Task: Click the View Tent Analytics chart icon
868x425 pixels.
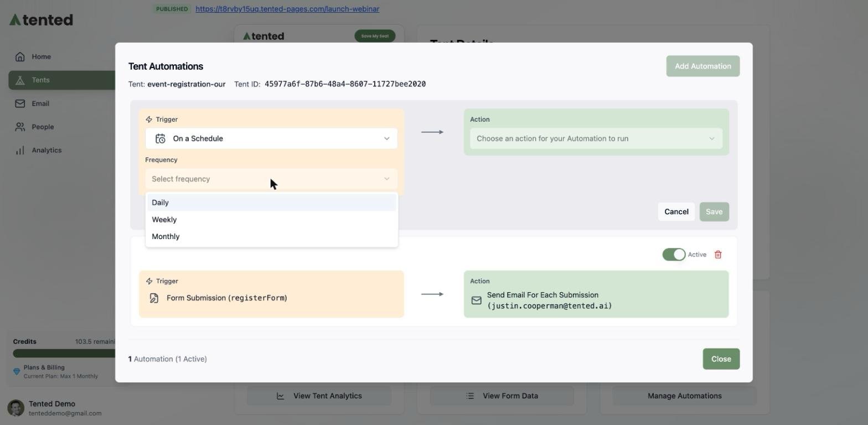Action: (x=281, y=396)
